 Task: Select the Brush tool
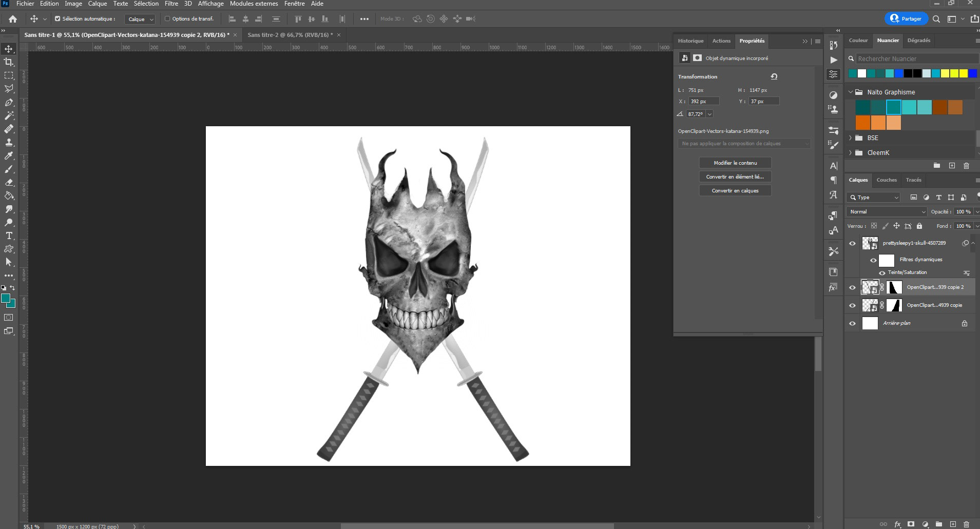click(x=9, y=169)
